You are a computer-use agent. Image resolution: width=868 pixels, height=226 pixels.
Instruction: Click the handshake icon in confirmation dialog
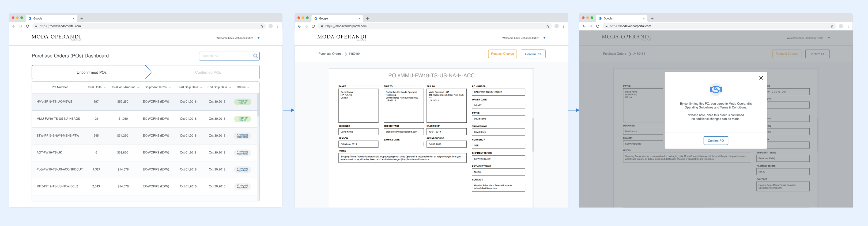[x=716, y=89]
